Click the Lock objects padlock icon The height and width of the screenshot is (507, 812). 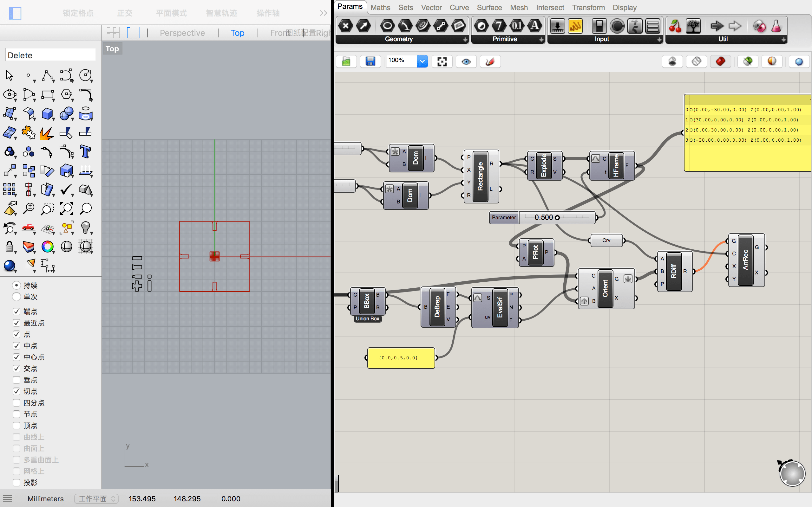point(10,247)
